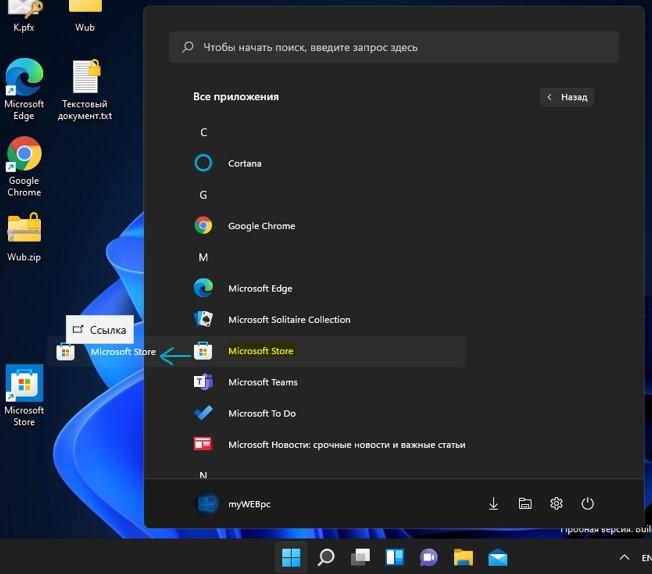This screenshot has height=574, width=652.
Task: Open the Downloads folder icon in Start
Action: [x=494, y=504]
